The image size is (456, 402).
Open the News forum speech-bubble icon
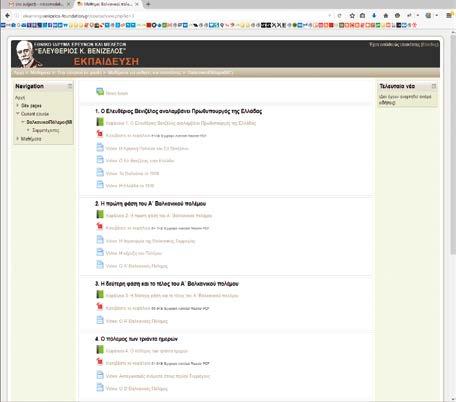pyautogui.click(x=100, y=91)
